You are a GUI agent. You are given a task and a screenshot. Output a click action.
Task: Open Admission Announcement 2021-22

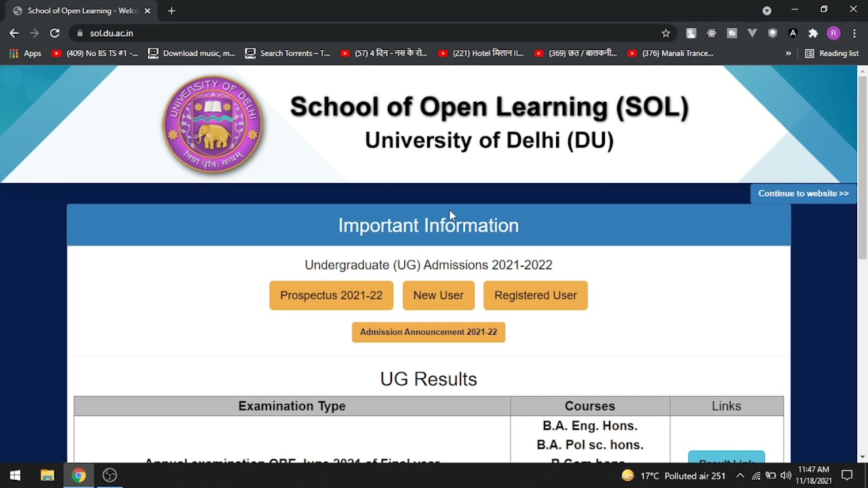coord(429,332)
